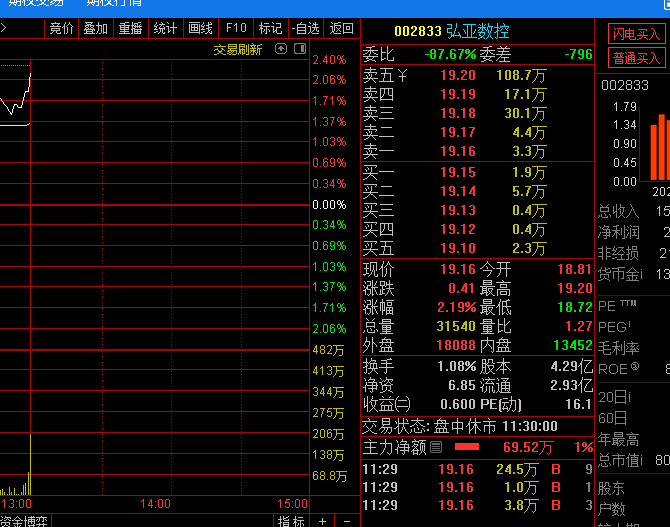670x527 pixels.
Task: Click 外盘 18088 value
Action: tap(456, 345)
